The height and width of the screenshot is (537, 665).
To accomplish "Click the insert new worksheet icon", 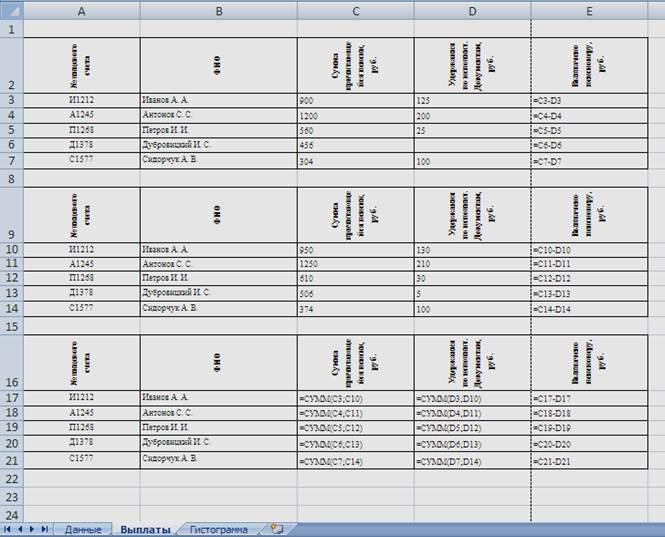I will [277, 528].
